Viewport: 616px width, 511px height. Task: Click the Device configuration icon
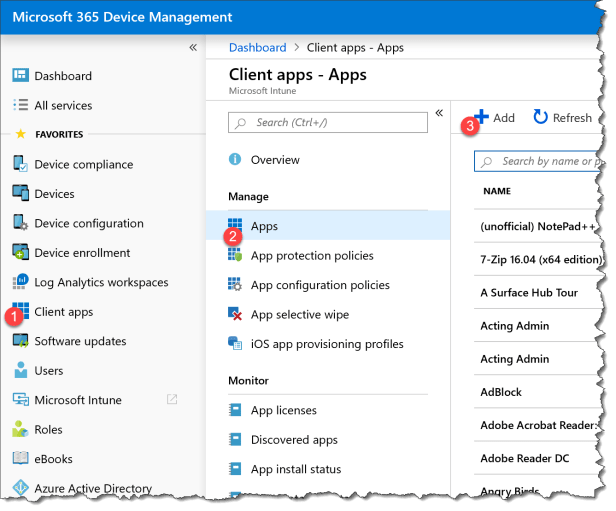(x=20, y=222)
